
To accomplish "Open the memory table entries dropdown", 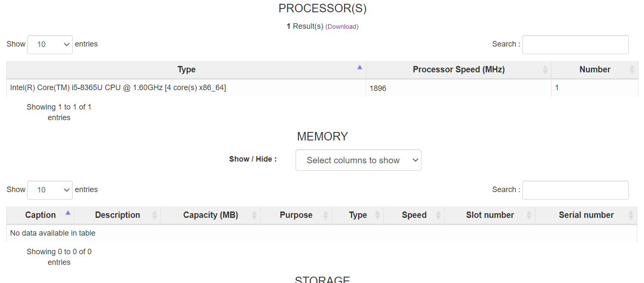I will pyautogui.click(x=50, y=190).
